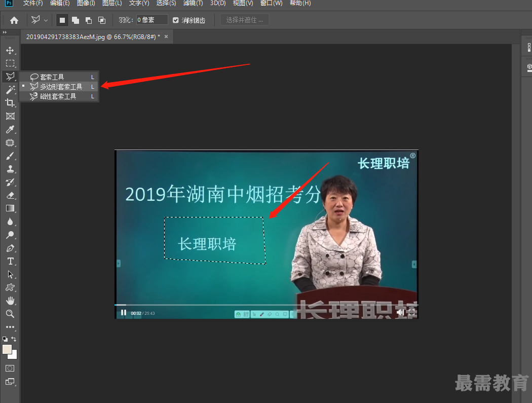Viewport: 532px width, 403px height.
Task: Choose 多边形套索工具 from the flyout
Action: tap(59, 87)
